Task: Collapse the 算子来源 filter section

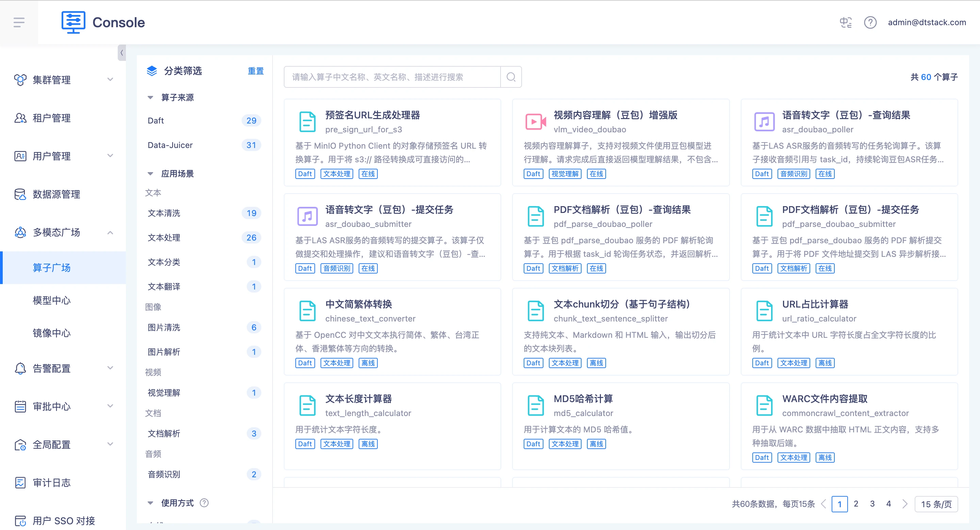Action: click(x=151, y=98)
